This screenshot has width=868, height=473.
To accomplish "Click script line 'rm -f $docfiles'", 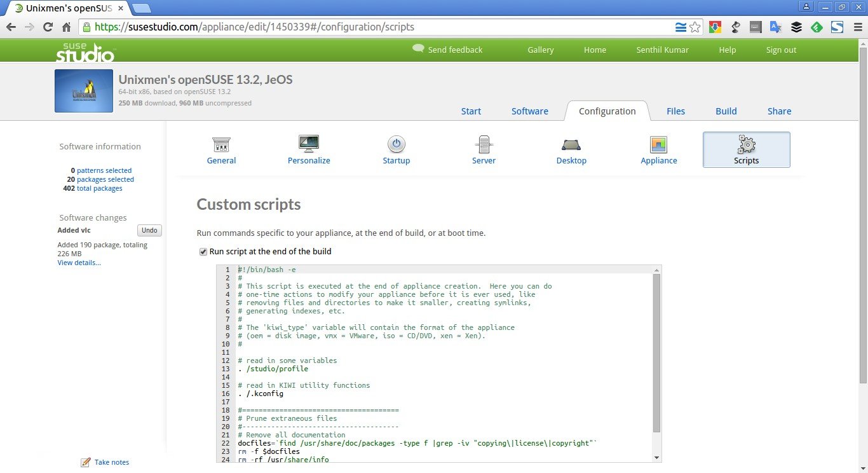I will click(x=269, y=451).
